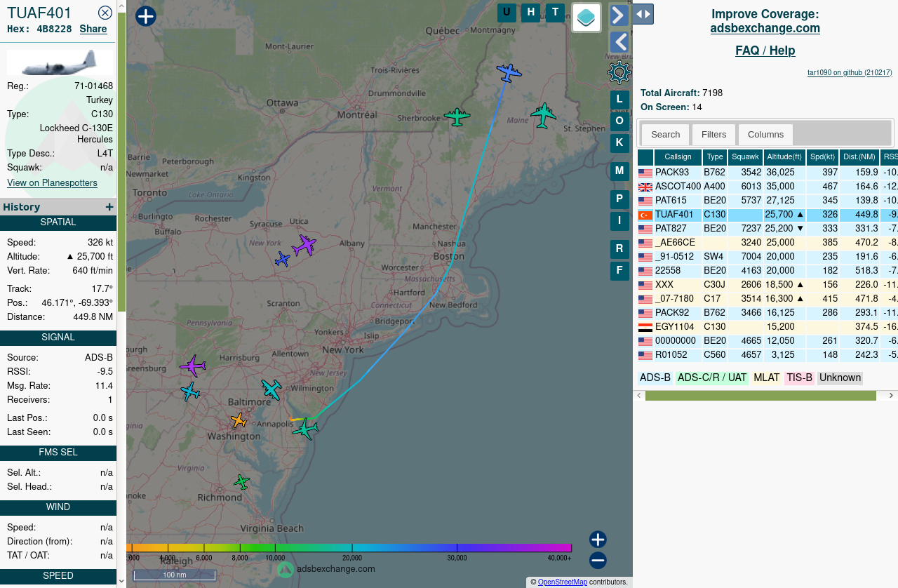Image resolution: width=898 pixels, height=588 pixels.
Task: Toggle the P map option
Action: (x=619, y=199)
